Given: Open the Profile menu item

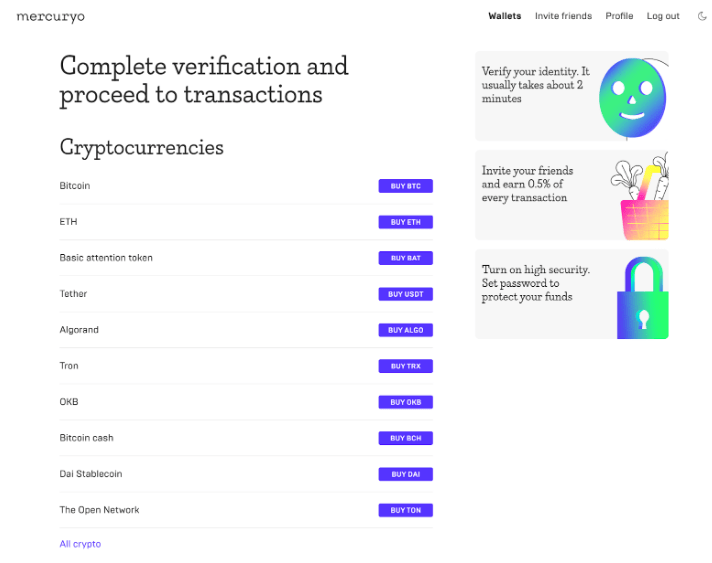Looking at the screenshot, I should pyautogui.click(x=619, y=16).
